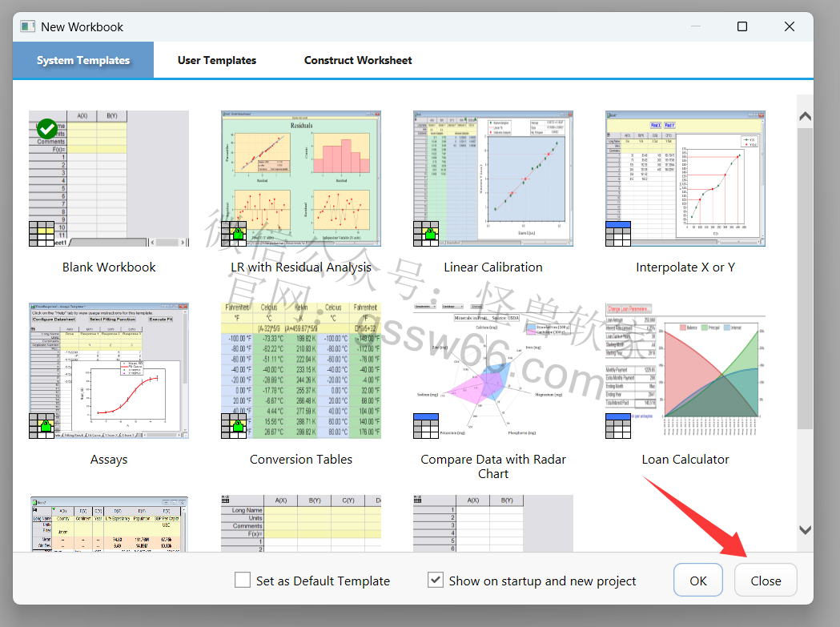Image resolution: width=840 pixels, height=627 pixels.
Task: Click the Compare Data with Radar Chart label
Action: coord(493,466)
